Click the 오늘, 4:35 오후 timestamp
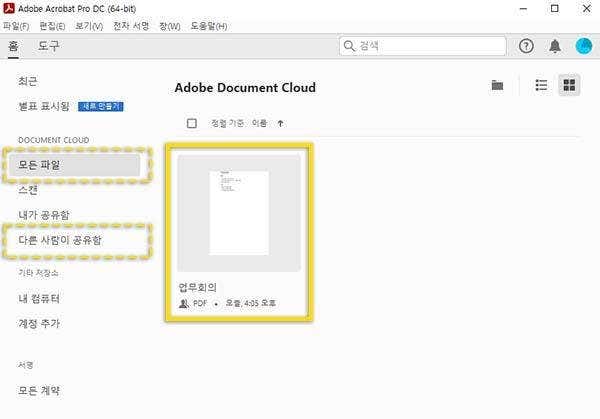 250,303
